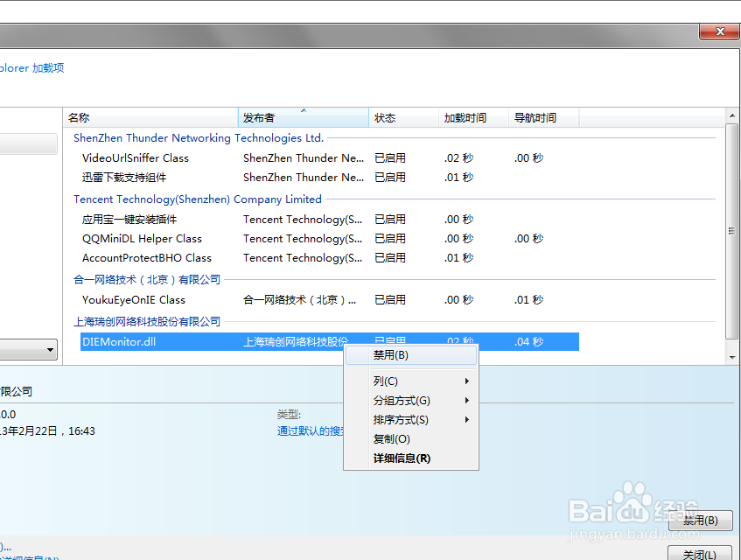The image size is (741, 560).
Task: Expand the 排序方式(S) submenu arrow
Action: coord(467,420)
